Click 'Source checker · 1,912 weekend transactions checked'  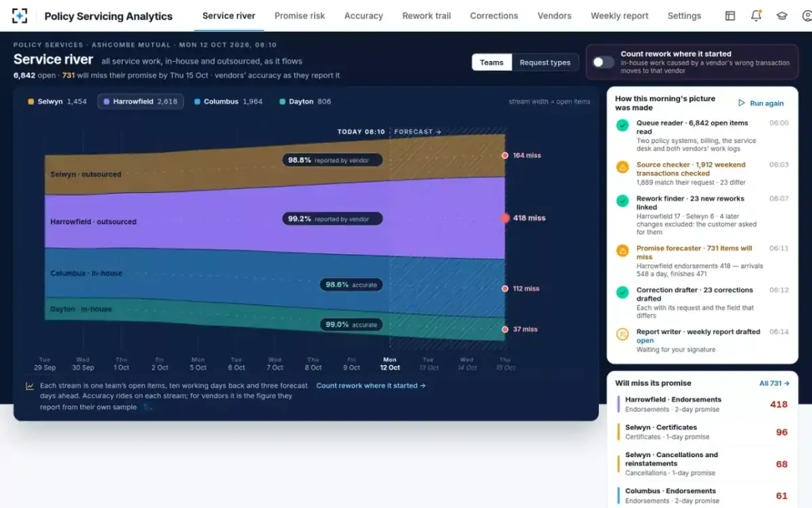691,169
